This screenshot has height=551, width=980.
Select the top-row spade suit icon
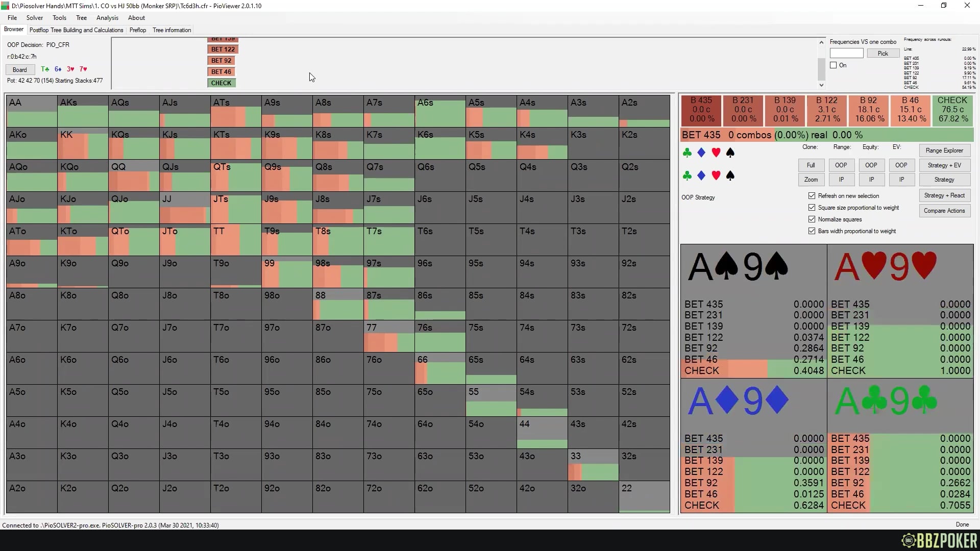(x=730, y=152)
